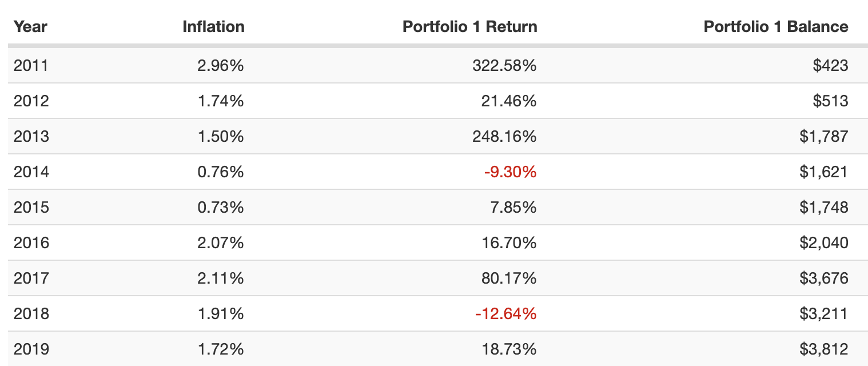Select the $1,787 balance cell

(824, 137)
